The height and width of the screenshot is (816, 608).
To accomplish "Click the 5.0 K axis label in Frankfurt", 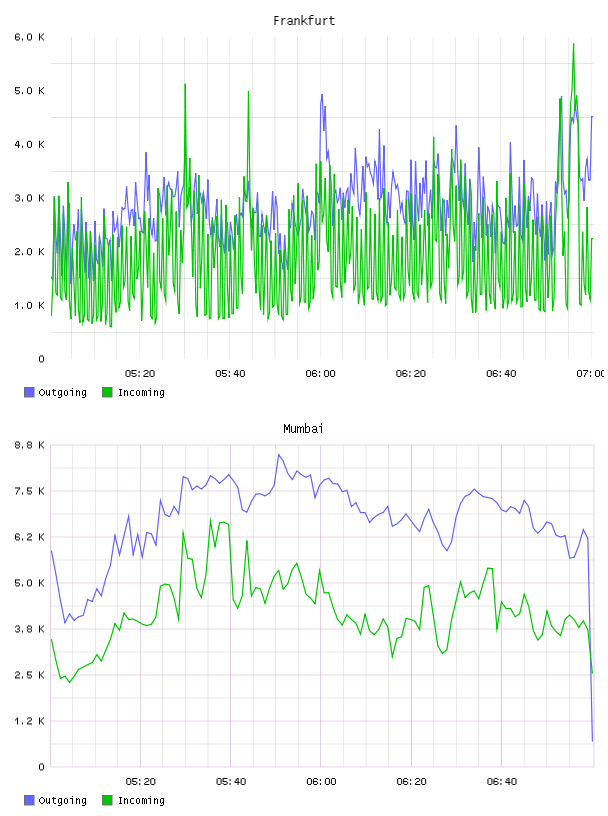I will click(x=30, y=91).
